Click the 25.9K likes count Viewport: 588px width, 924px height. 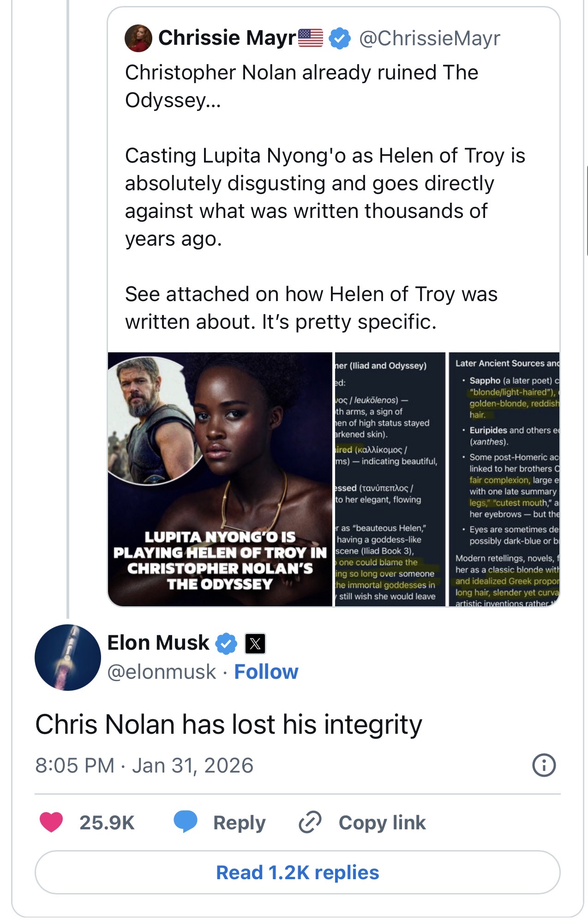point(107,822)
